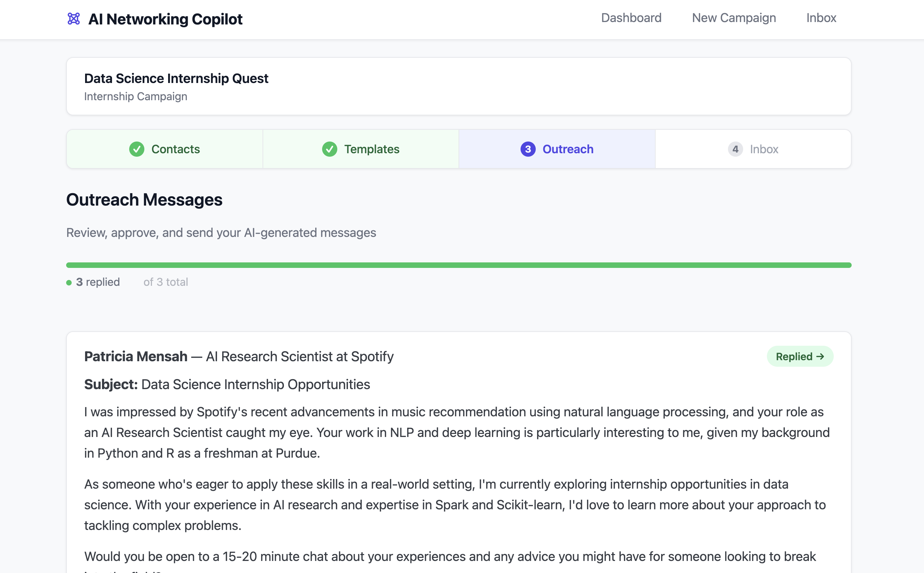The width and height of the screenshot is (924, 573).
Task: Click the green checkmark beside Templates
Action: point(329,149)
